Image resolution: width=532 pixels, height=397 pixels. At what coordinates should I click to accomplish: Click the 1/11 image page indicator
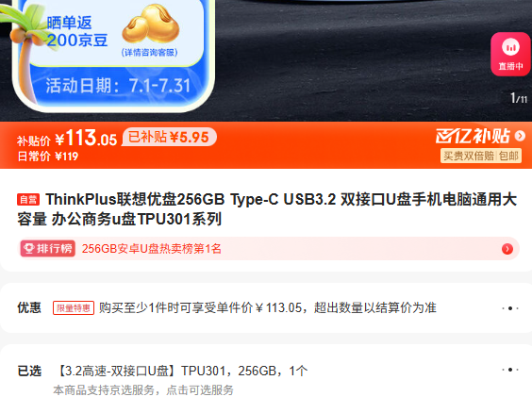click(x=519, y=98)
